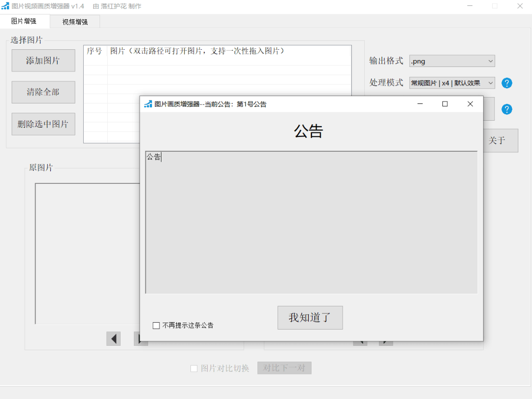The height and width of the screenshot is (399, 532).
Task: Click the 添加图片 button
Action: (x=43, y=60)
